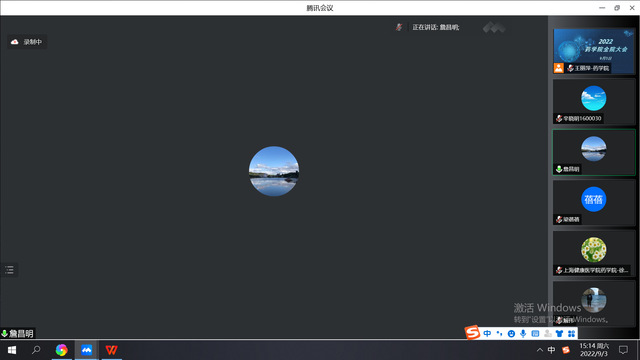Open the Windows Start menu

(x=12, y=350)
